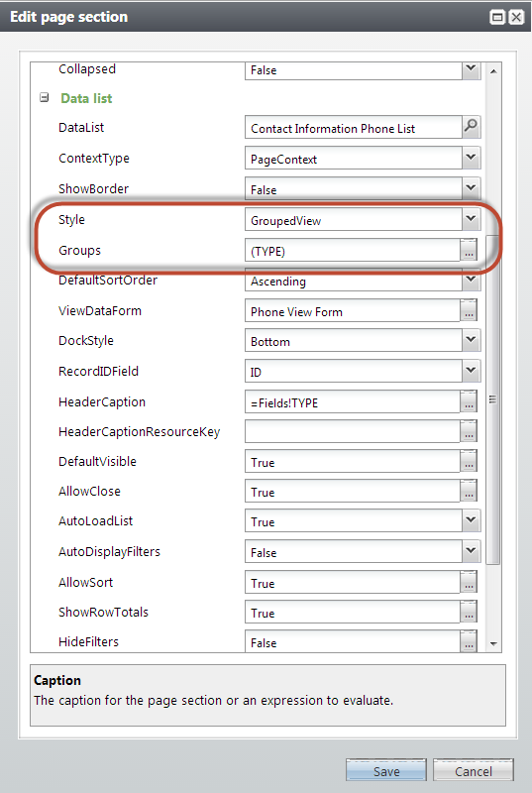Collapse the Data list category
532x793 pixels.
coord(45,97)
